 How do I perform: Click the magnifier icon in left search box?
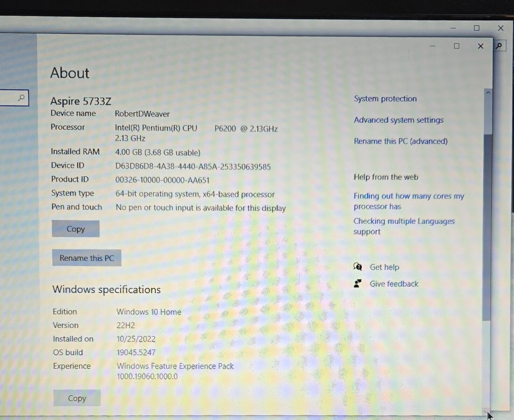click(x=21, y=98)
